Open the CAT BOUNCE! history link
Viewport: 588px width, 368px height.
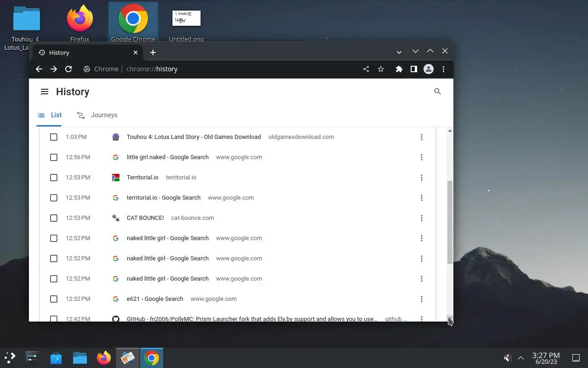click(145, 218)
